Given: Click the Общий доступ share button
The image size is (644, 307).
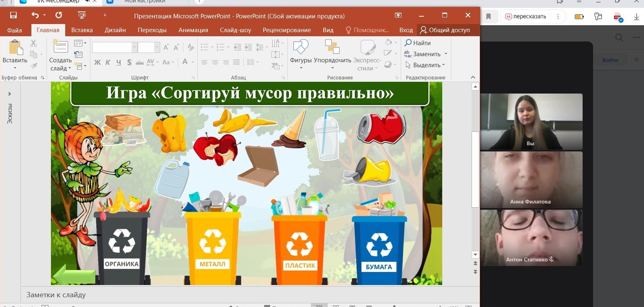Looking at the screenshot, I should [x=445, y=30].
